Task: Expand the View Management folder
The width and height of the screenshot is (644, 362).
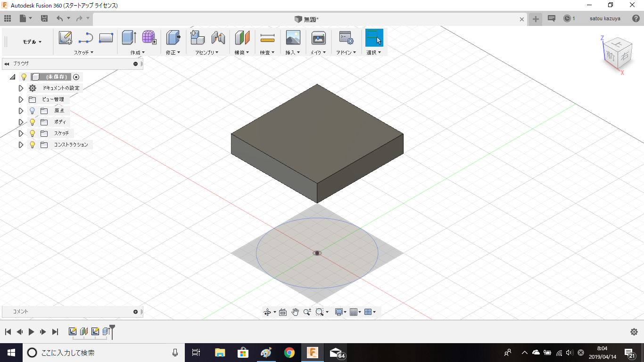Action: coord(21,99)
